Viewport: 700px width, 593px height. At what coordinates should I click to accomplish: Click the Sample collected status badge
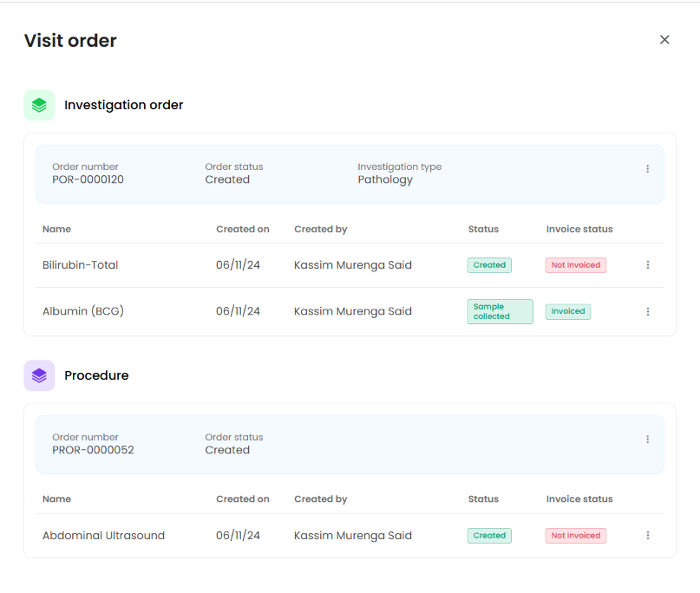point(500,311)
